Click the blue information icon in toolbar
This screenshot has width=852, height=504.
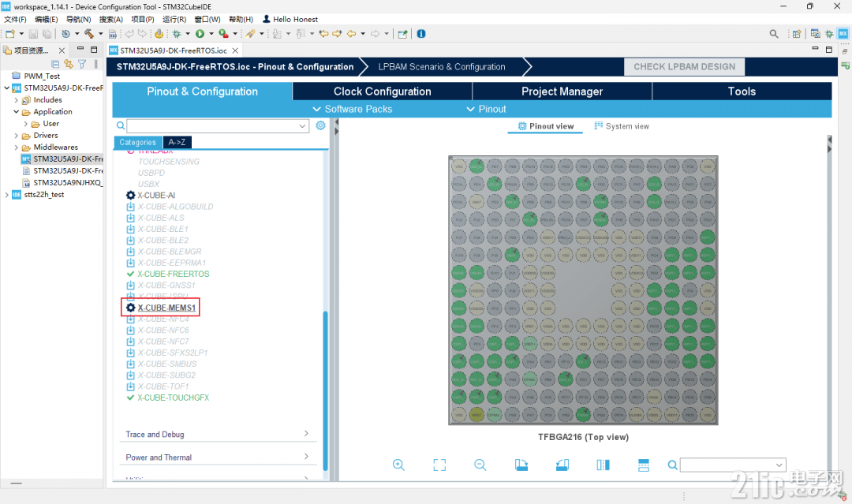tap(421, 34)
